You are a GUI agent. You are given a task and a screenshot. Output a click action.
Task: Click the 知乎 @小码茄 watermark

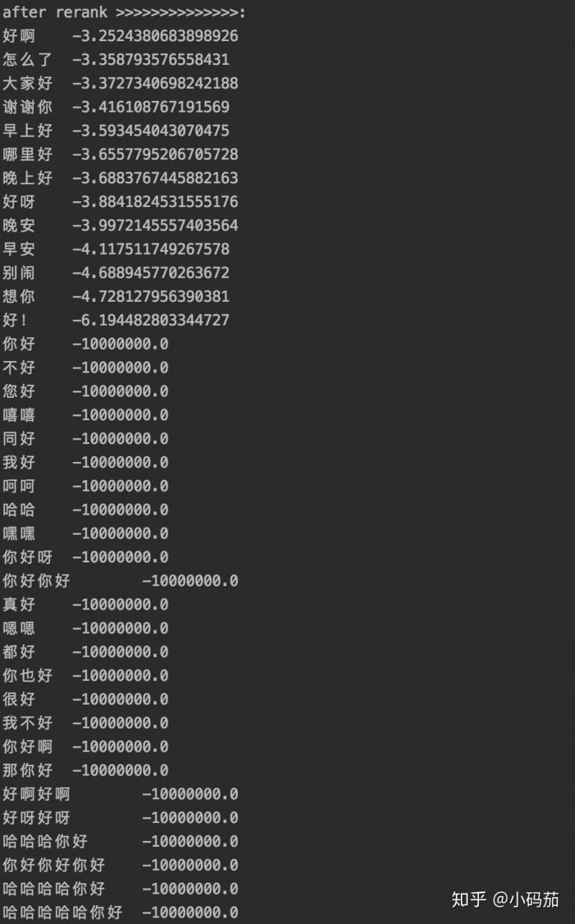(505, 899)
